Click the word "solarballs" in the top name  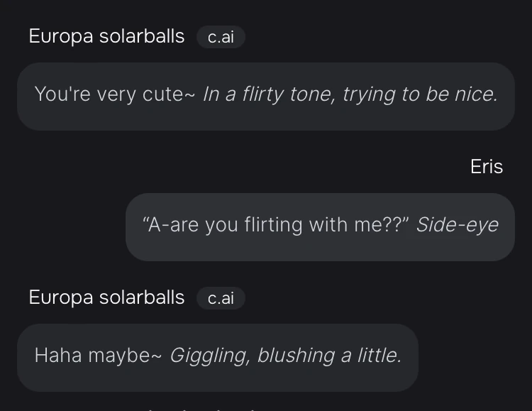[x=142, y=37]
